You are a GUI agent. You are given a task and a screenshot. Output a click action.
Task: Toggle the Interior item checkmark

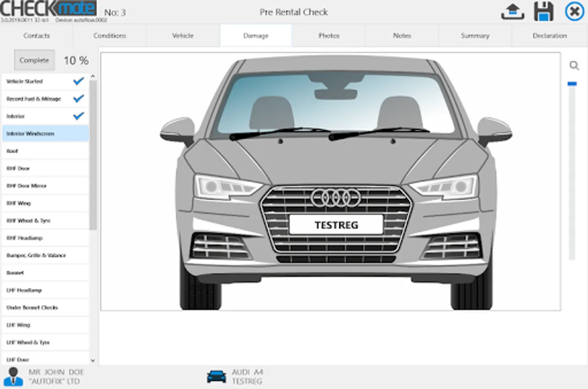point(78,116)
